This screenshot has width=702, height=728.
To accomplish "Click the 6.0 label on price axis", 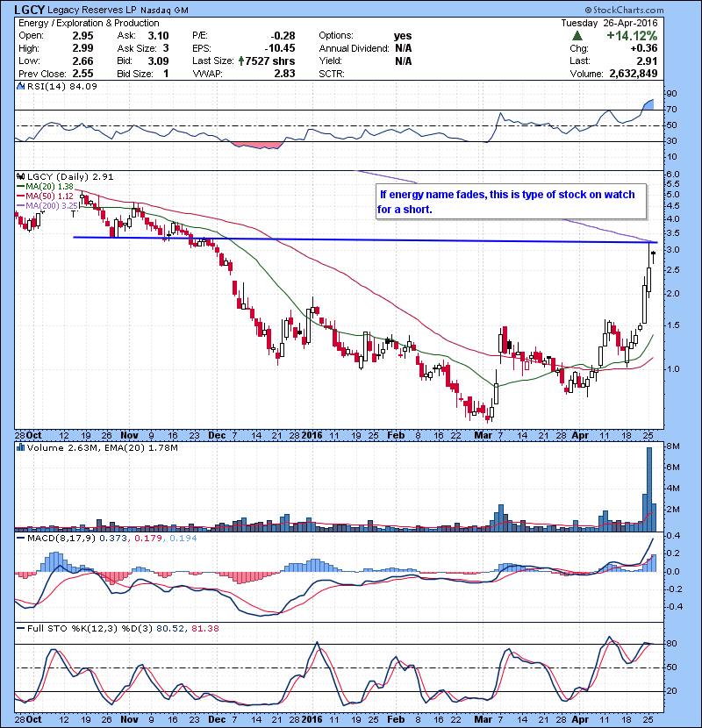I will (672, 175).
